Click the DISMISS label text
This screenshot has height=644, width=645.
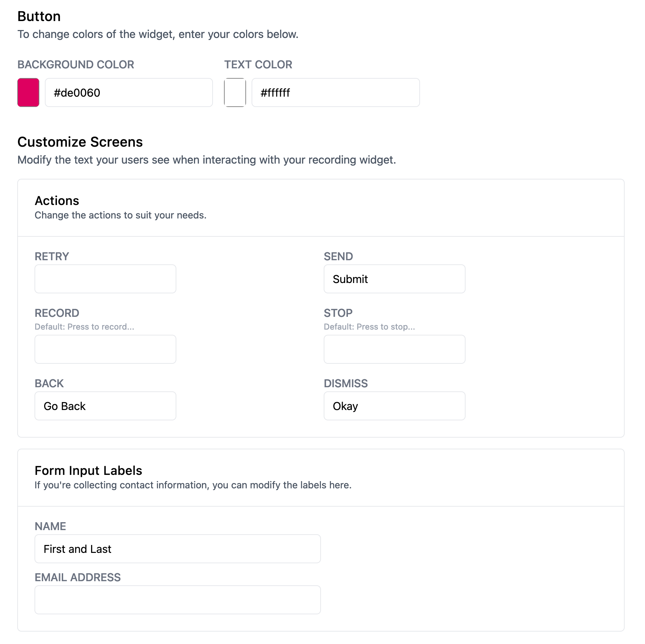345,383
